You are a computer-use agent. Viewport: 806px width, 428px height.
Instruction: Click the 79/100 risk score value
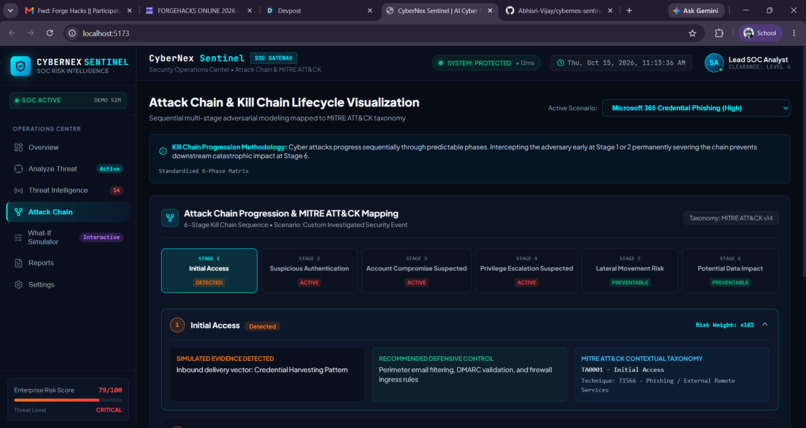tap(110, 390)
